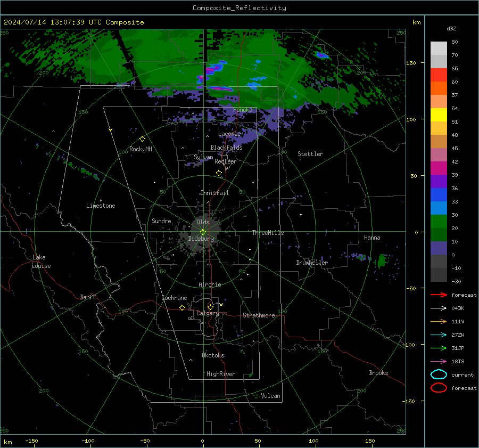Click the Hanna town label

[x=372, y=238]
